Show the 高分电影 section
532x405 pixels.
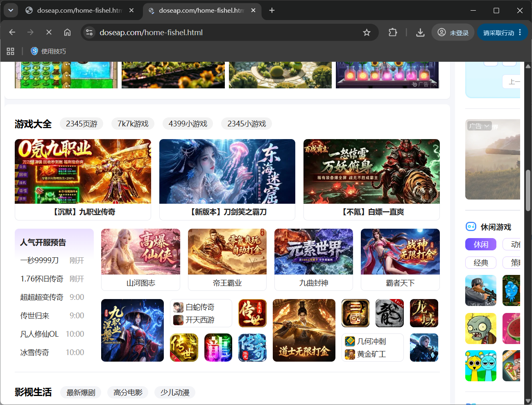click(x=128, y=392)
